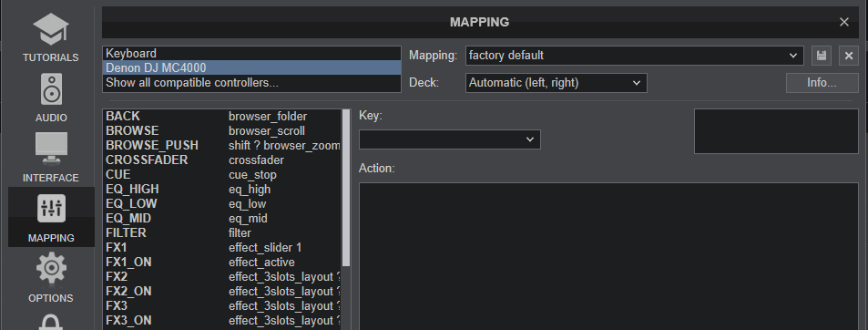This screenshot has width=868, height=330.
Task: Select the Mapping mixer icon
Action: pyautogui.click(x=51, y=209)
